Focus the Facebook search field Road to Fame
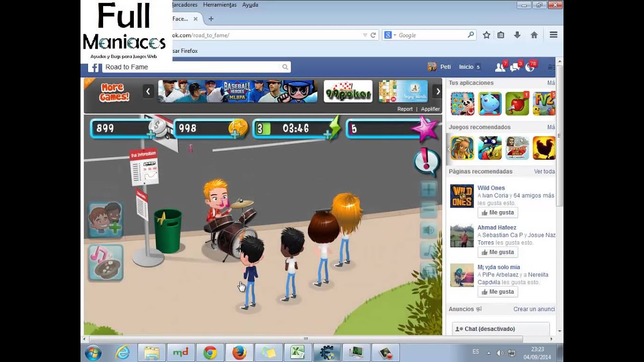Viewport: 644px width, 362px height. point(190,67)
